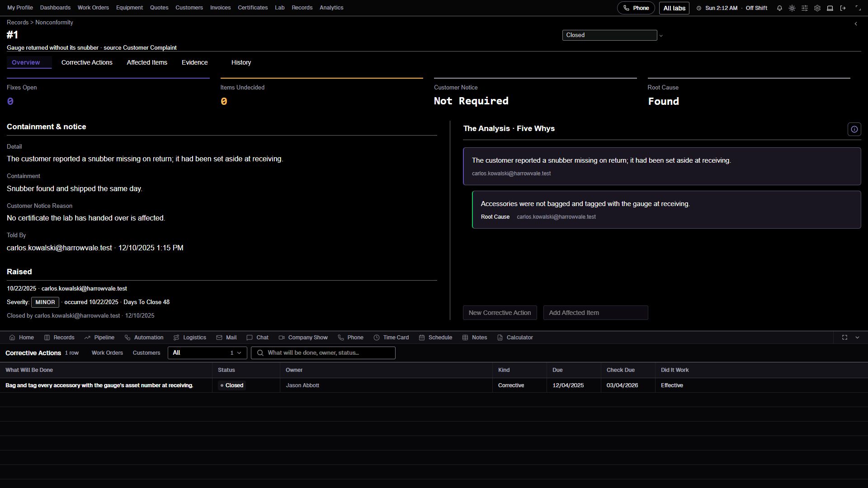The width and height of the screenshot is (868, 488).
Task: Open the Certificates top menu
Action: (x=253, y=8)
